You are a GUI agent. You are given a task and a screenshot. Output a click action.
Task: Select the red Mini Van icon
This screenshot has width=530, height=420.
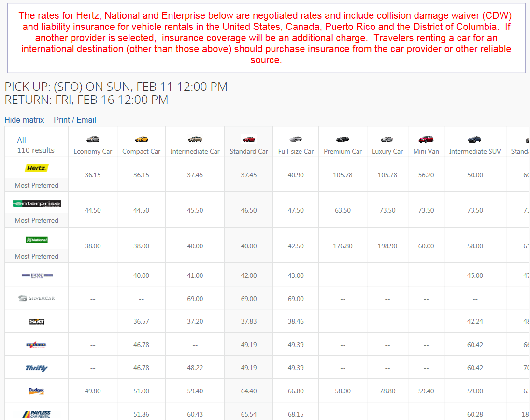pos(426,139)
